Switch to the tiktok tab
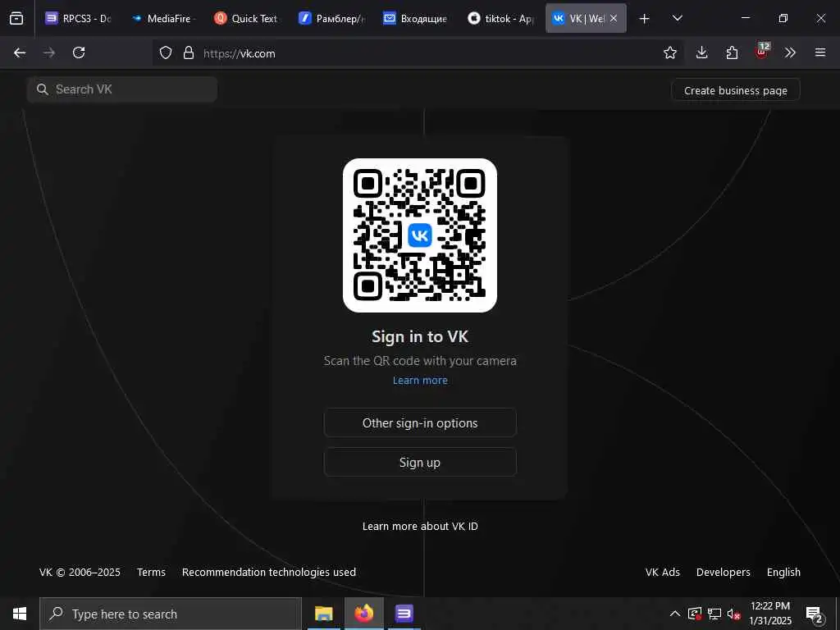 [500, 18]
